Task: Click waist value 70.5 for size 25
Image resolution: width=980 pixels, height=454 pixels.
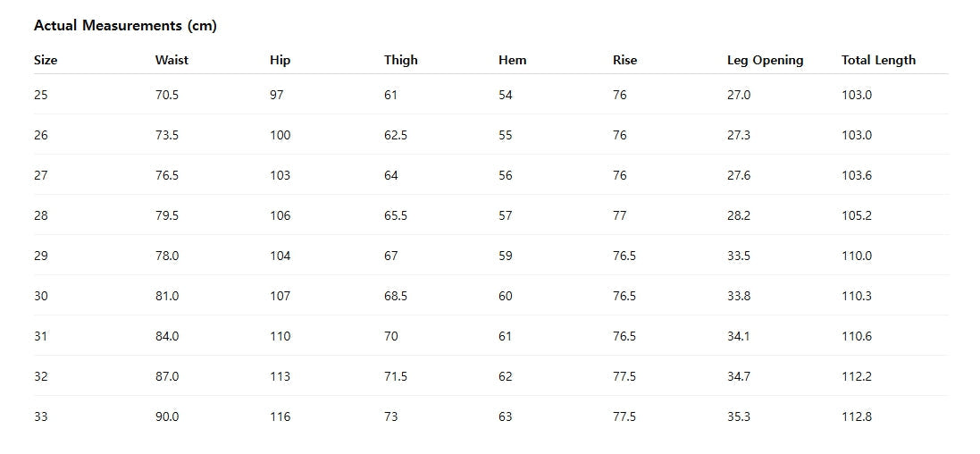Action: 167,95
